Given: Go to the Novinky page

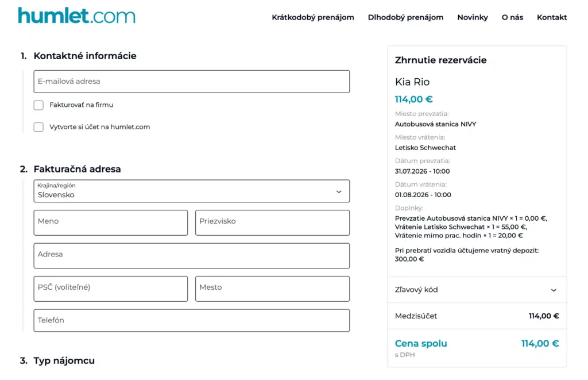Looking at the screenshot, I should [473, 17].
